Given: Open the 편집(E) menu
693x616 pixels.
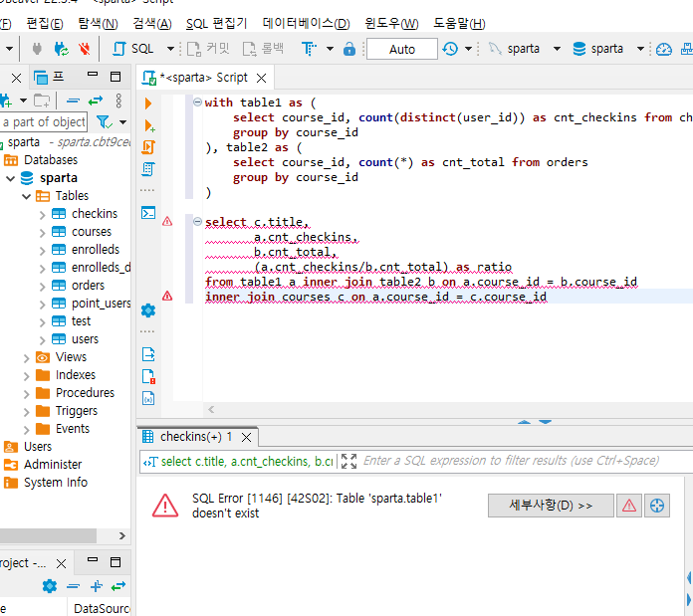Looking at the screenshot, I should tap(45, 24).
